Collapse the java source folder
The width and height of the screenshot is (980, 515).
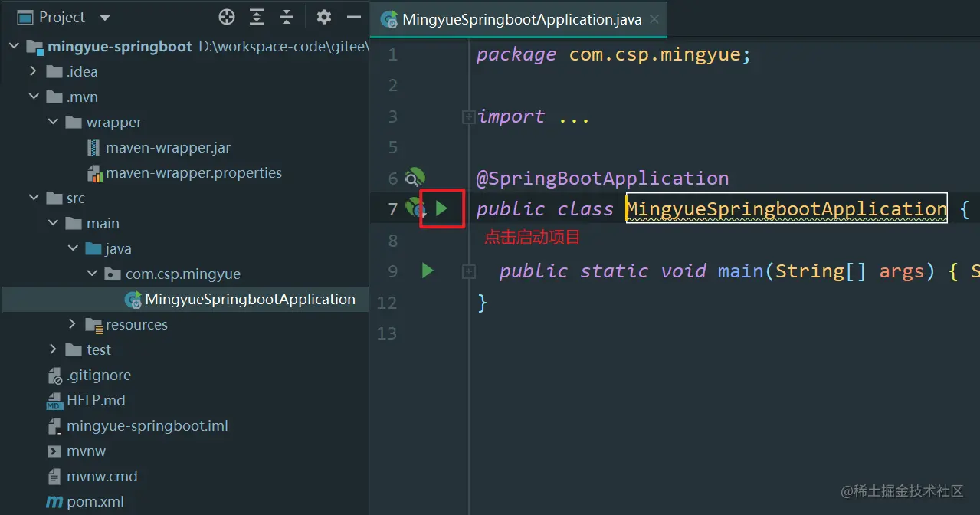pos(73,248)
